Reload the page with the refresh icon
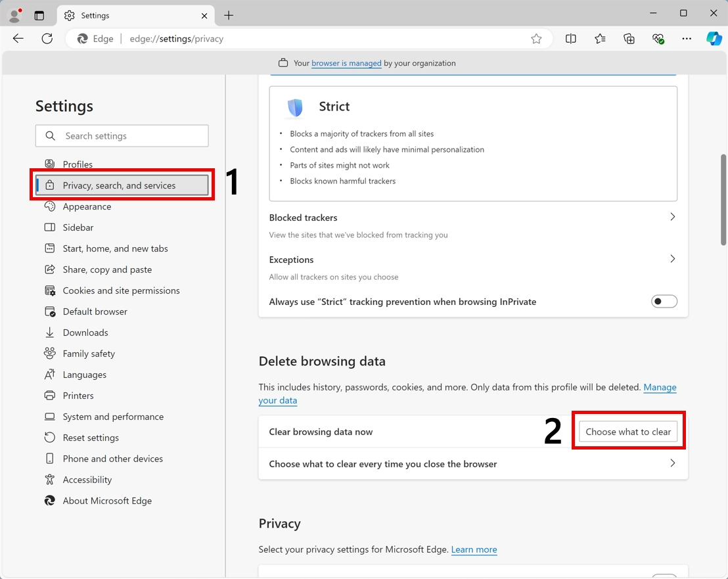Screen dimensions: 728x579 click(47, 39)
